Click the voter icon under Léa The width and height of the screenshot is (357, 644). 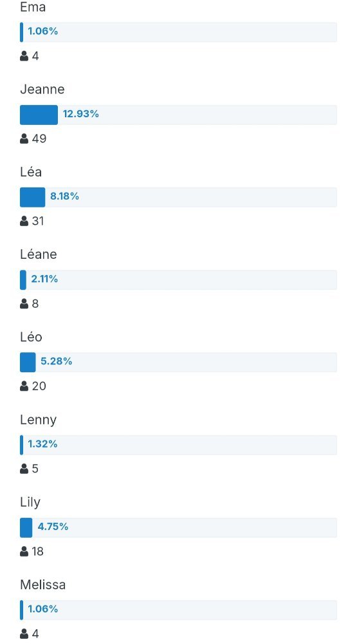pos(24,222)
